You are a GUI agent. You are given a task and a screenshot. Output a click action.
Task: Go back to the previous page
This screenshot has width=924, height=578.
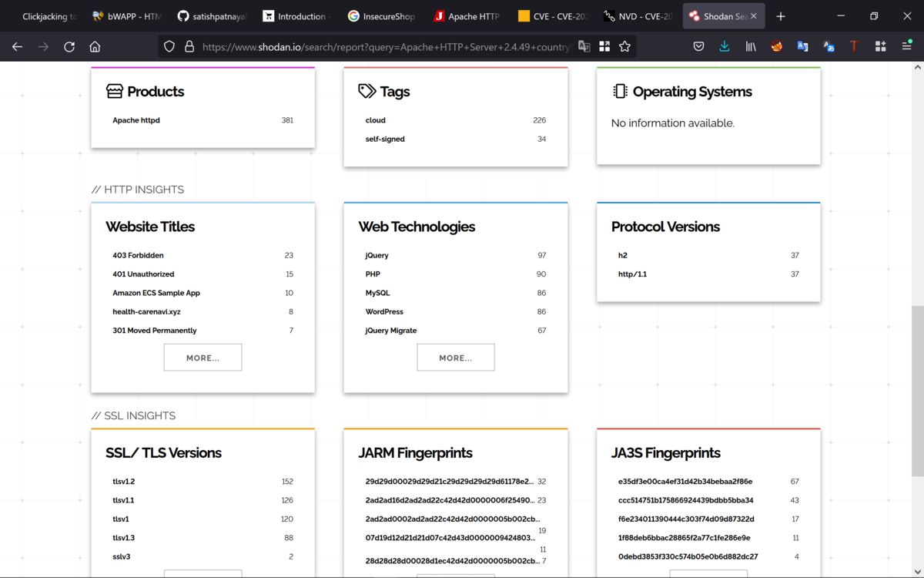17,47
